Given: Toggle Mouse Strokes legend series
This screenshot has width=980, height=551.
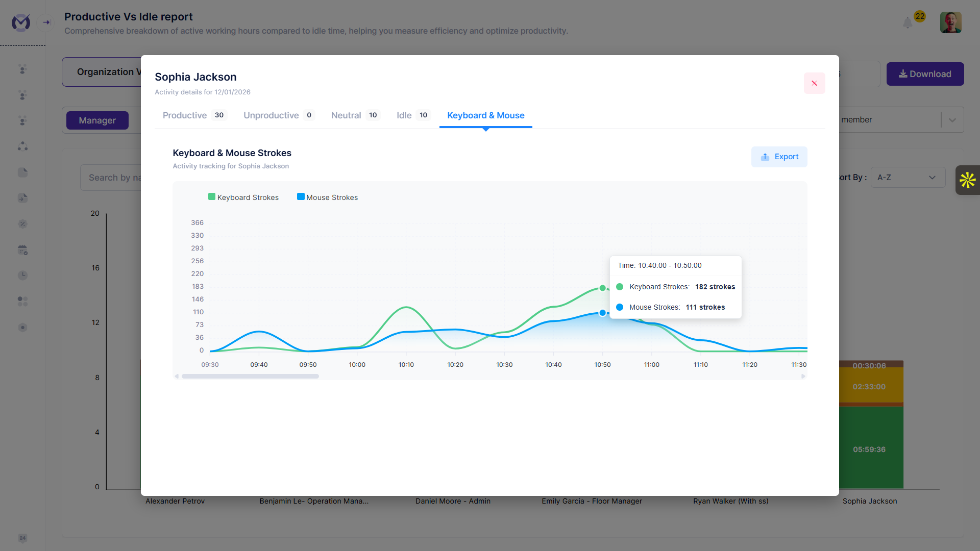Looking at the screenshot, I should tap(327, 197).
